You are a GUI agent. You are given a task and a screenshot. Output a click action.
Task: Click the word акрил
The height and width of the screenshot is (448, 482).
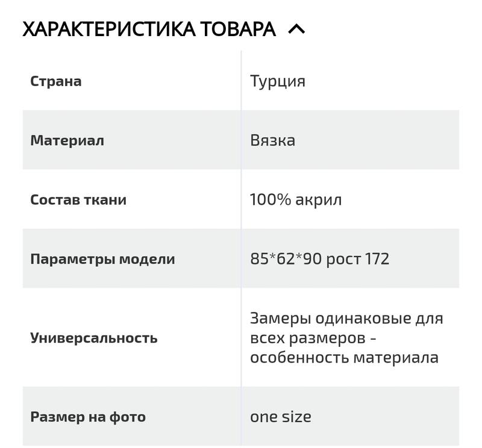[x=318, y=199]
